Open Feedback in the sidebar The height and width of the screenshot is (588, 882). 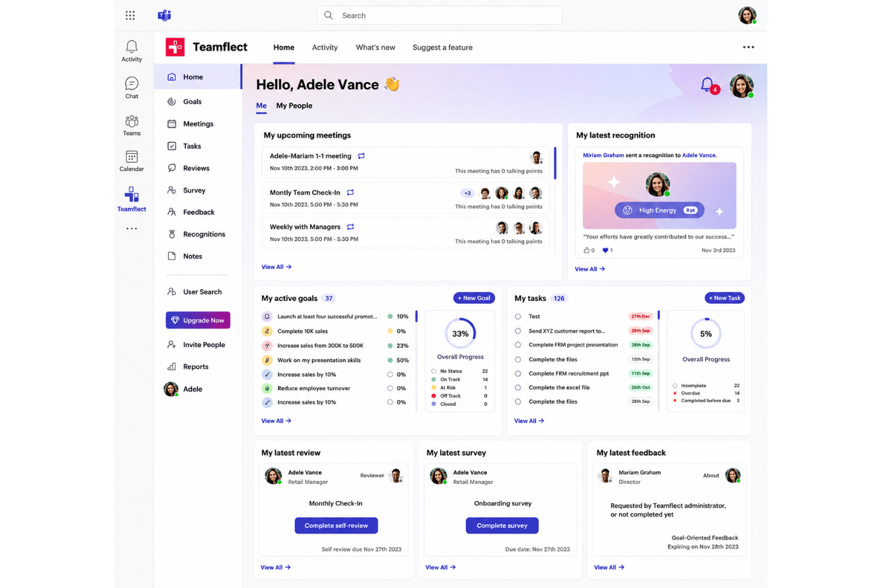coord(197,212)
